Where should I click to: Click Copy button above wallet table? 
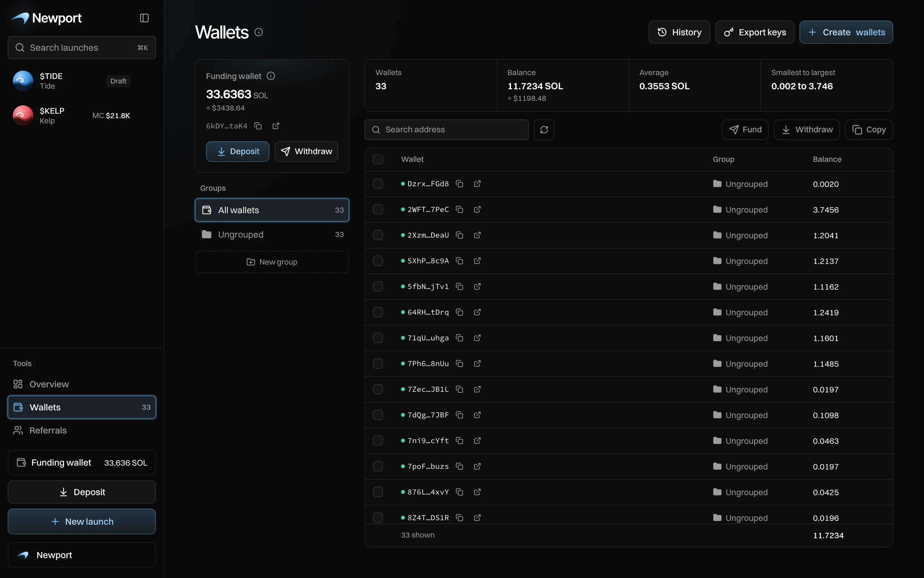pyautogui.click(x=868, y=130)
